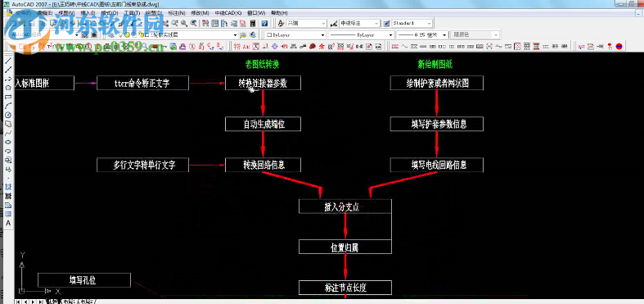Viewport: 644px width, 304px height.
Task: Toggle the layer freeze sun icon
Action: click(128, 35)
